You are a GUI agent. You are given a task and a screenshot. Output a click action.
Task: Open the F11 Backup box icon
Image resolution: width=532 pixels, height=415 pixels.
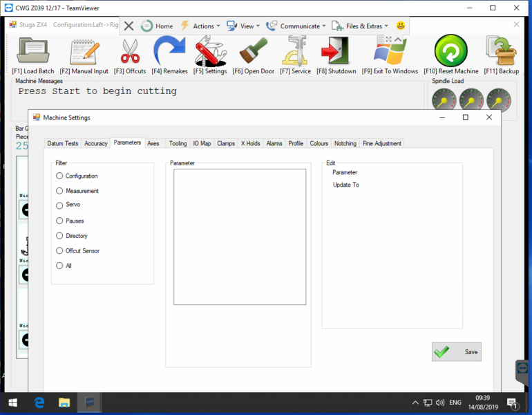click(x=501, y=51)
